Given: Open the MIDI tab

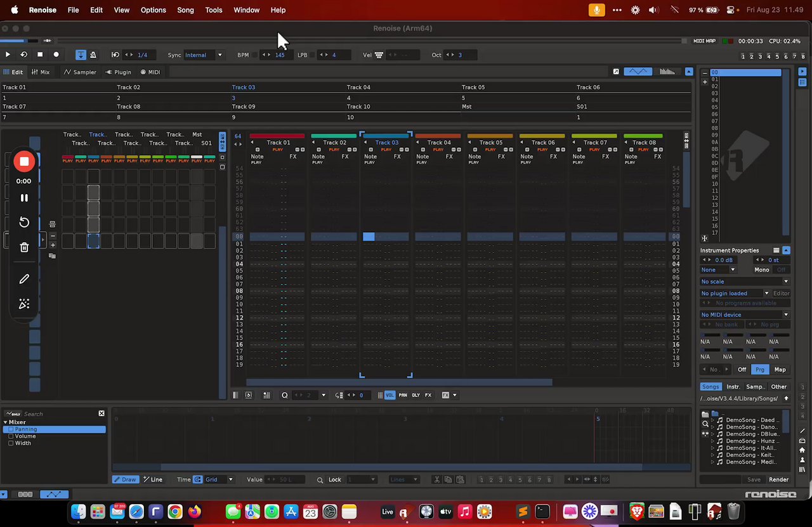Looking at the screenshot, I should coord(150,72).
